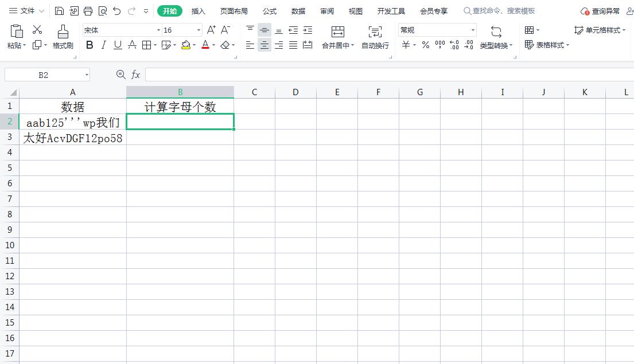
Task: Toggle Bold formatting
Action: tap(90, 45)
